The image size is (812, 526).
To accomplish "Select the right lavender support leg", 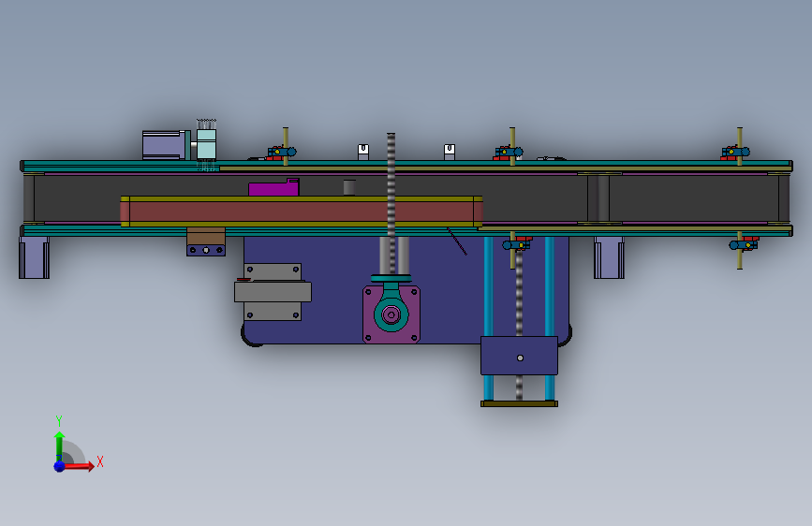I will (609, 257).
